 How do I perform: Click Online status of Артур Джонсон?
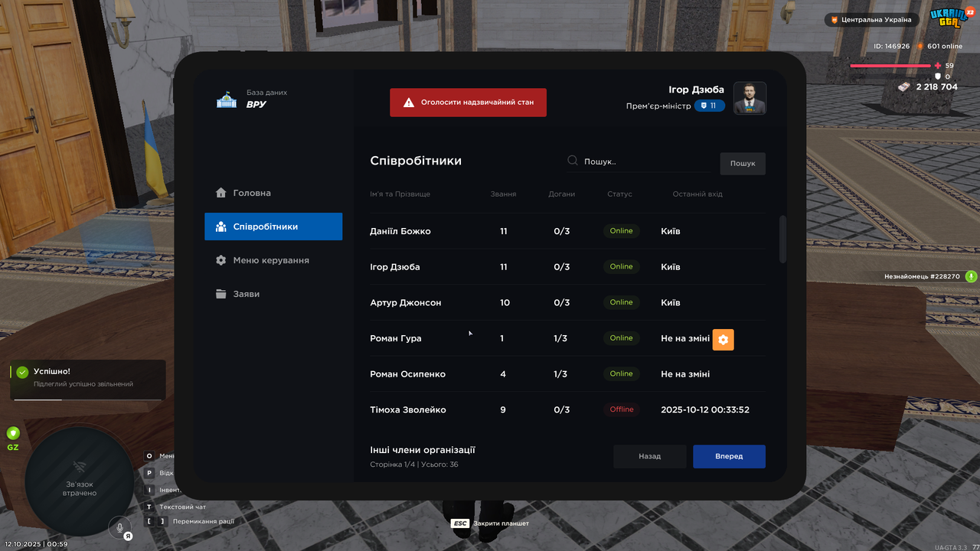click(x=622, y=302)
